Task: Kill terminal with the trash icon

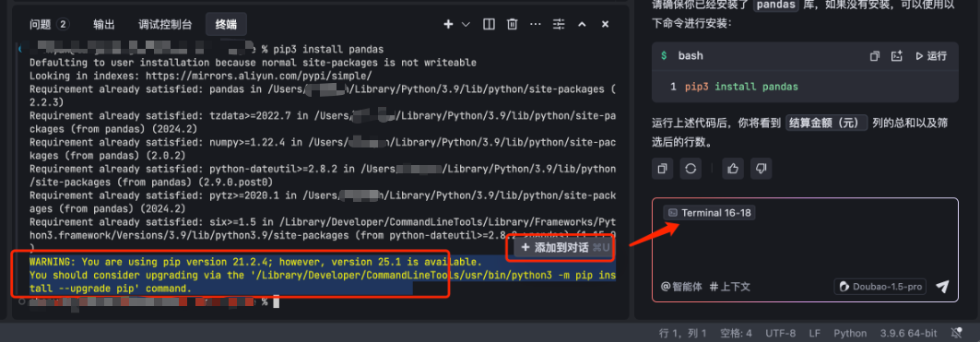Action: (x=512, y=24)
